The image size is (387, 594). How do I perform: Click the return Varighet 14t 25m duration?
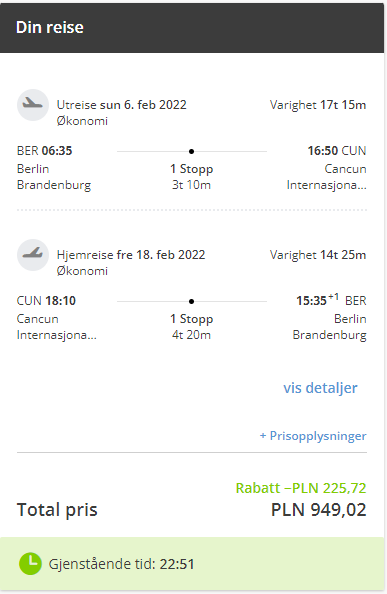pyautogui.click(x=318, y=255)
